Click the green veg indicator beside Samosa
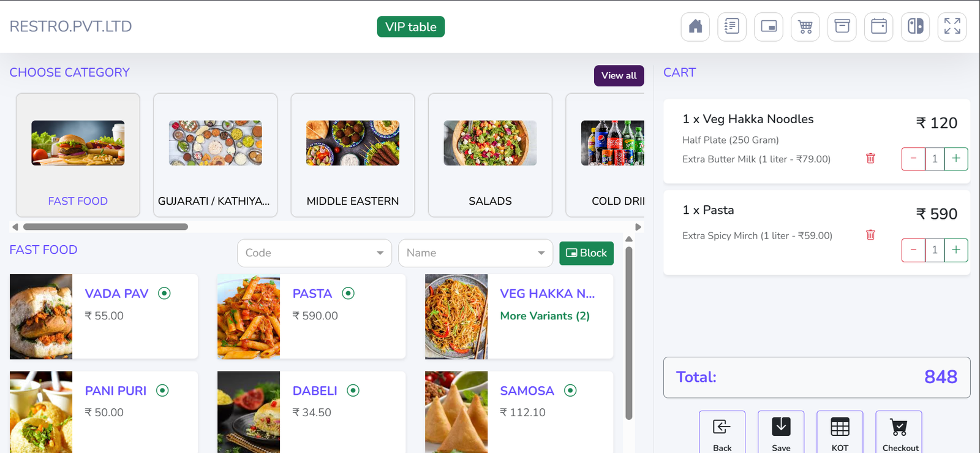980x453 pixels. point(570,390)
